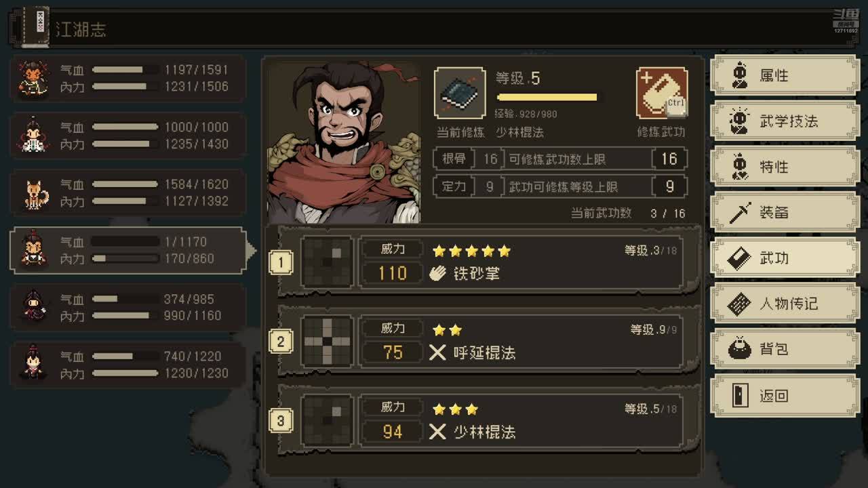Open the 属性 tab

(785, 76)
